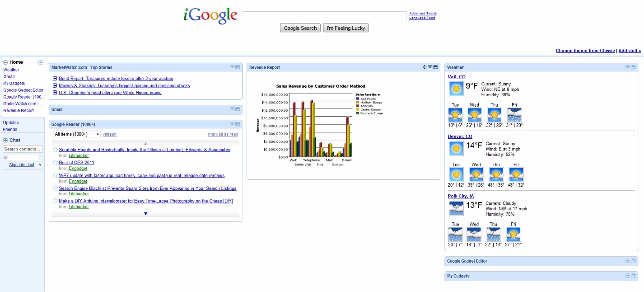Star the Scrabble Boards and Basketballs article
This screenshot has width=644, height=292.
tap(55, 150)
